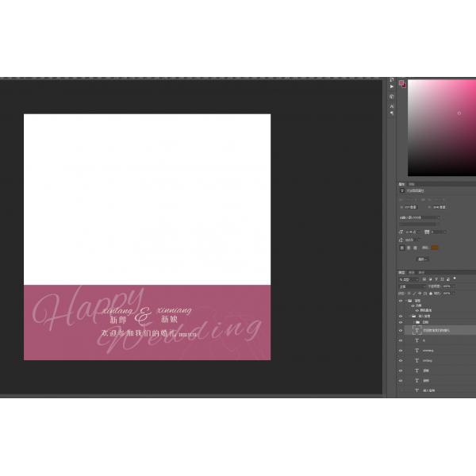This screenshot has height=476, width=476.
Task: Toggle visibility of the selected text layer
Action: point(401,329)
